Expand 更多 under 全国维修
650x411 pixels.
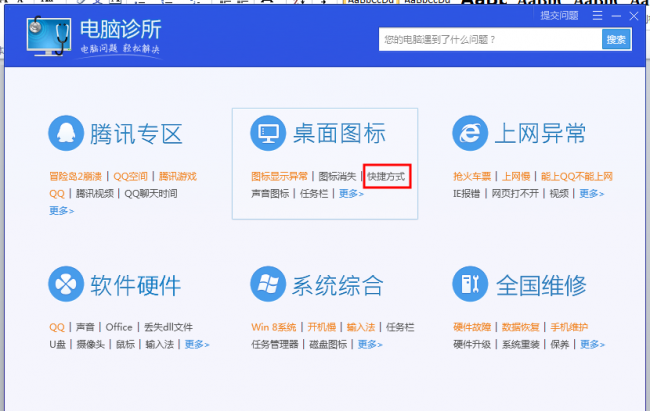point(592,344)
